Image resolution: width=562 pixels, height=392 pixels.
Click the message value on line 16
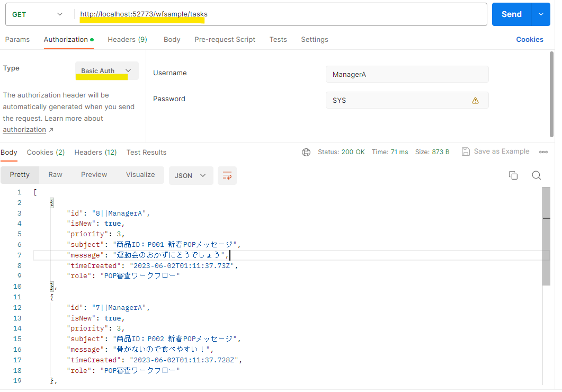click(x=161, y=350)
